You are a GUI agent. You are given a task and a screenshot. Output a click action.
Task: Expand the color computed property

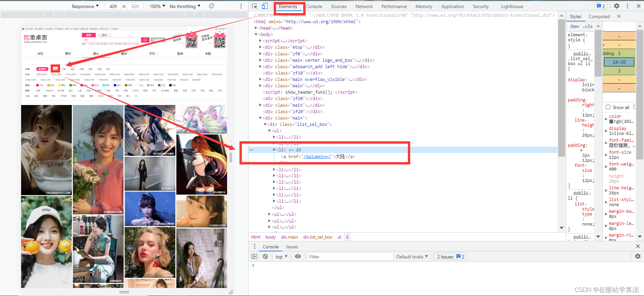point(606,119)
